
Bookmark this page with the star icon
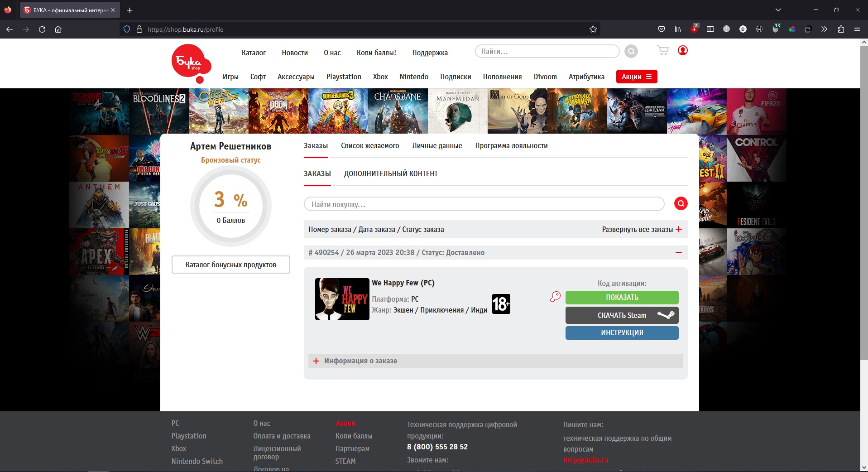(593, 29)
